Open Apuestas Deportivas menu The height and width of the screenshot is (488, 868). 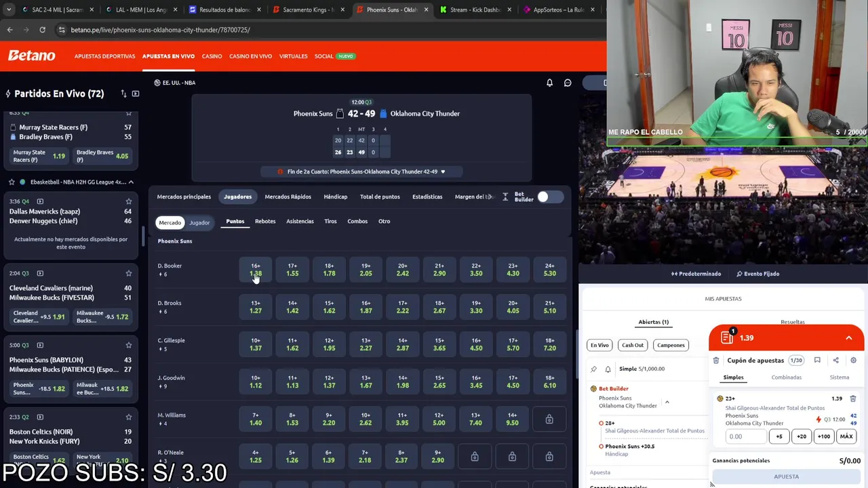[104, 56]
